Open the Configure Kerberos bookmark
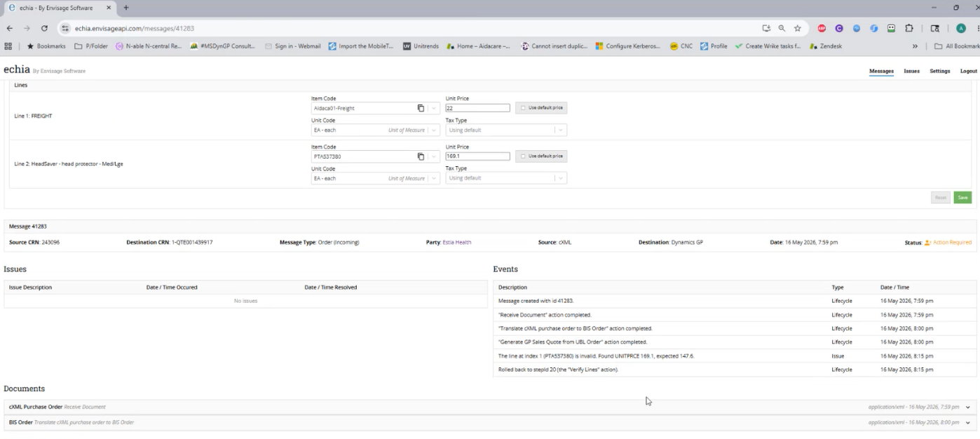 coord(628,46)
